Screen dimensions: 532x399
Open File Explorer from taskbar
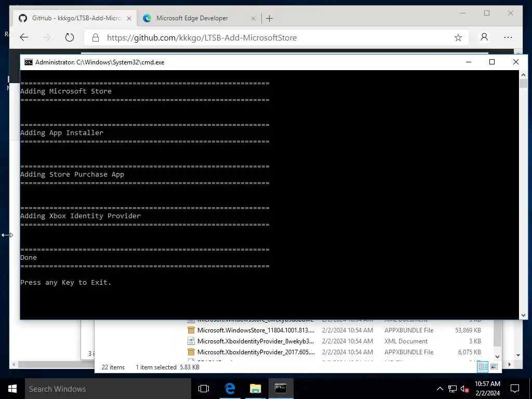pyautogui.click(x=256, y=389)
